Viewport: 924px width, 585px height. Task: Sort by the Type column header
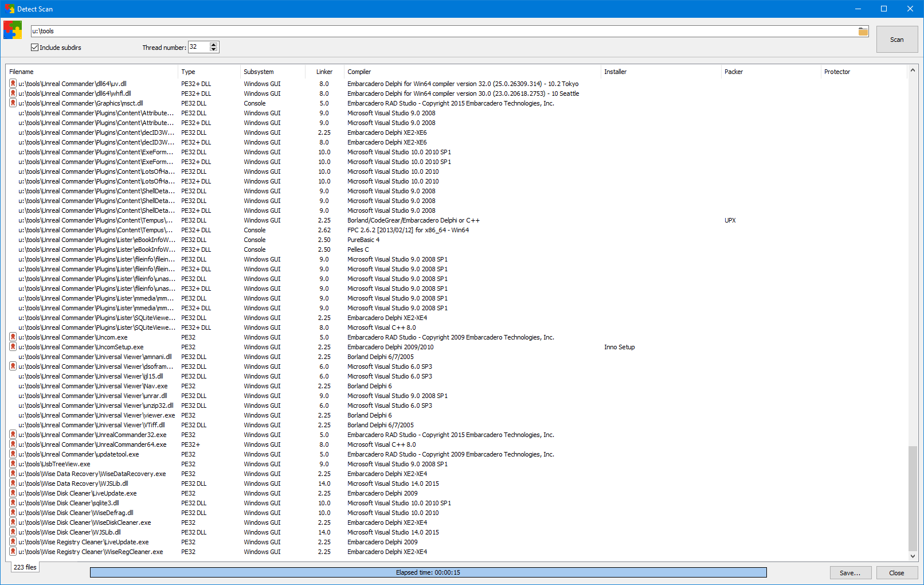pyautogui.click(x=209, y=72)
